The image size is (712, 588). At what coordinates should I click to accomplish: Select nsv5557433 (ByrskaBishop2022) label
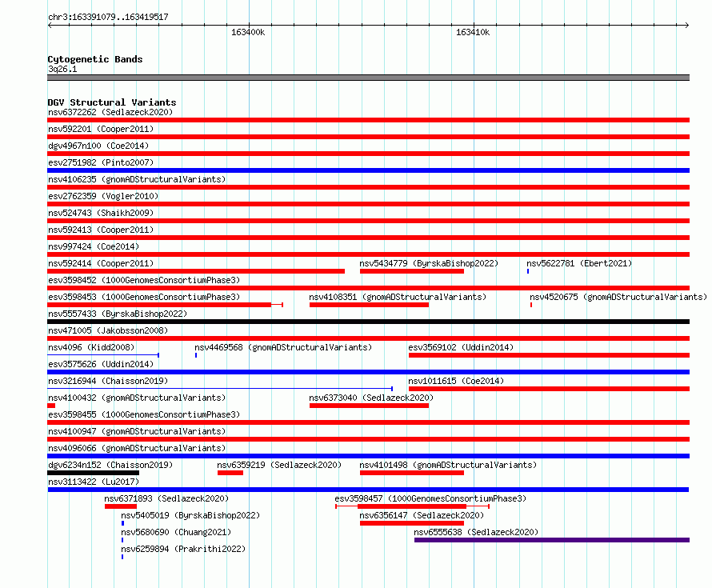[x=118, y=314]
